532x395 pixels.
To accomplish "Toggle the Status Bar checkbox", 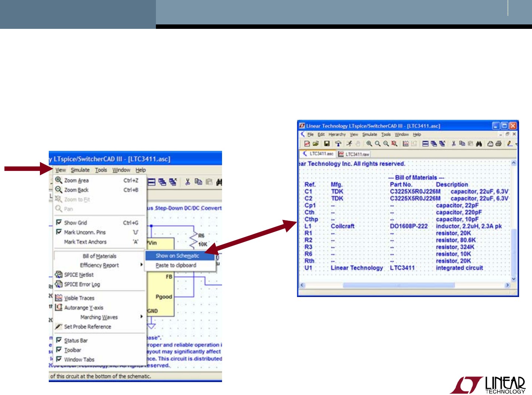I will point(59,340).
